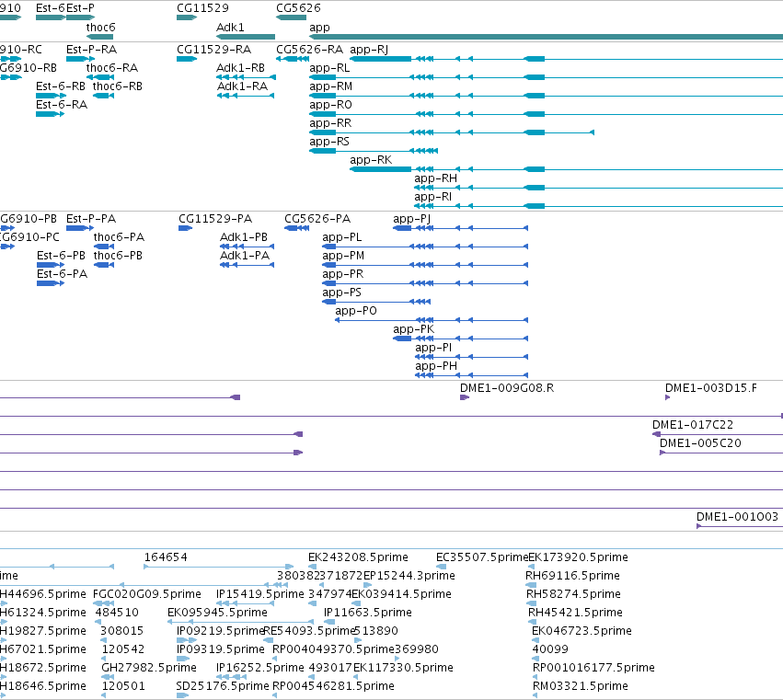
Task: Click the FGC020G09.5prime EST label
Action: 147,594
